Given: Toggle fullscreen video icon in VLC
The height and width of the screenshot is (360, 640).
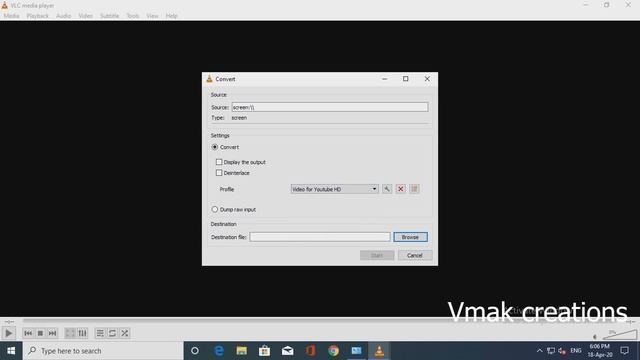Looking at the screenshot, I should 70,333.
